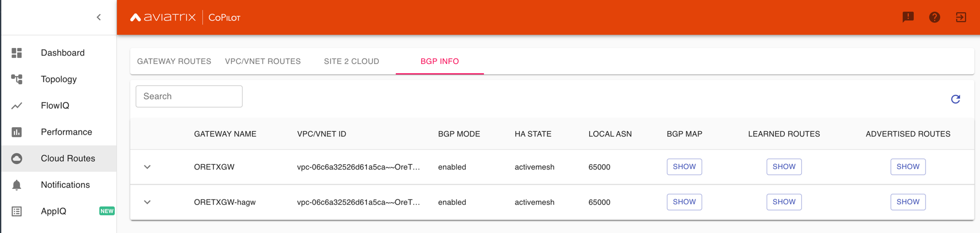Click the help question mark icon
Viewport: 980px width, 233px height.
point(934,17)
